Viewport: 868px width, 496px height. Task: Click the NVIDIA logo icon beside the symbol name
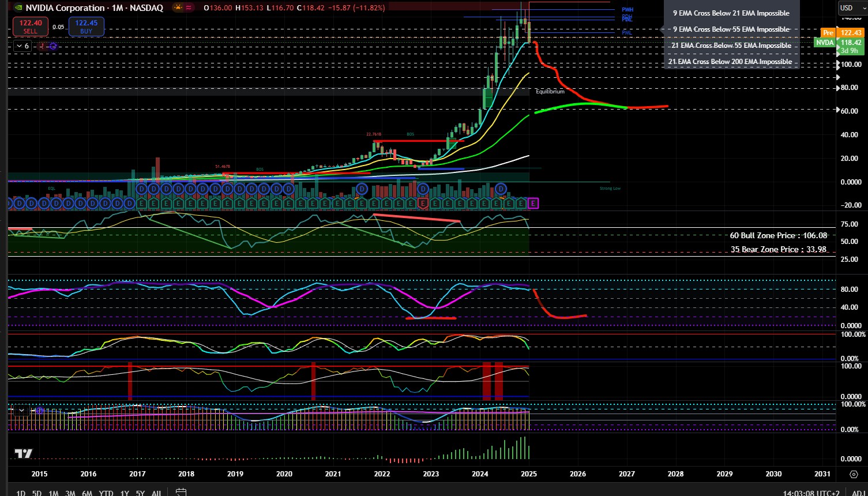coord(18,8)
